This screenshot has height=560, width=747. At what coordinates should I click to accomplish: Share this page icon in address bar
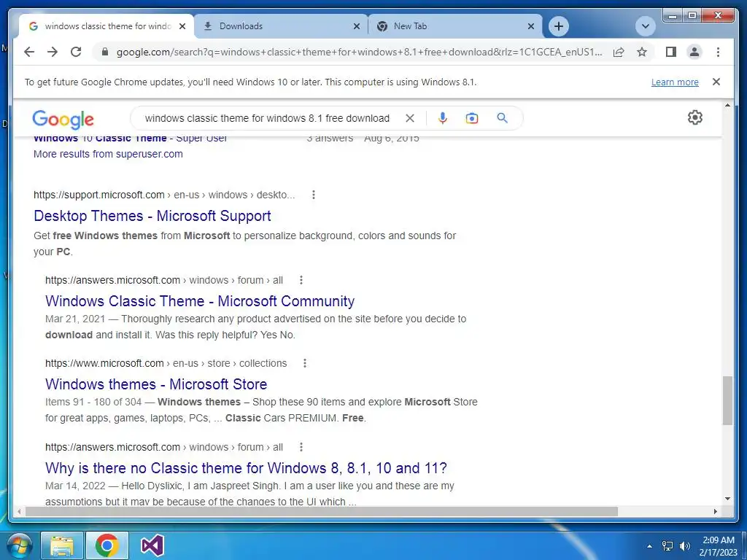[619, 52]
